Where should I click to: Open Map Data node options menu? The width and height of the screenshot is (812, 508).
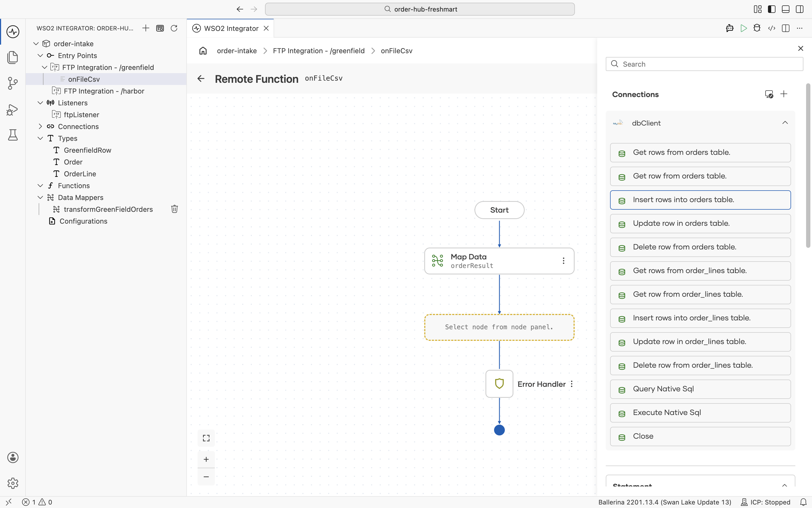click(564, 261)
